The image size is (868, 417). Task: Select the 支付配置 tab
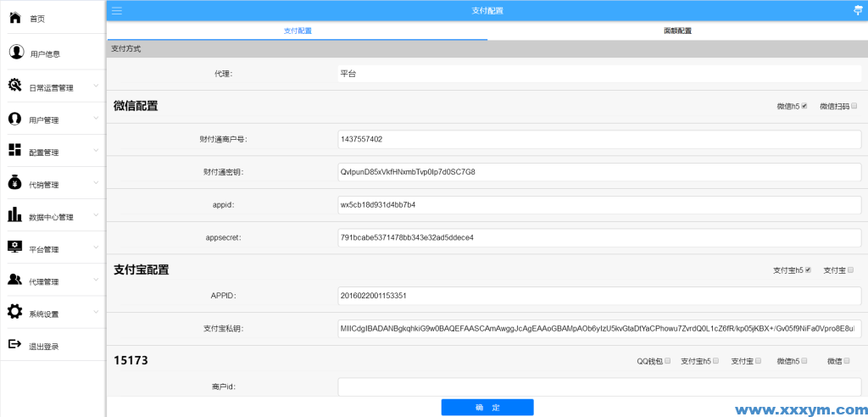coord(298,31)
